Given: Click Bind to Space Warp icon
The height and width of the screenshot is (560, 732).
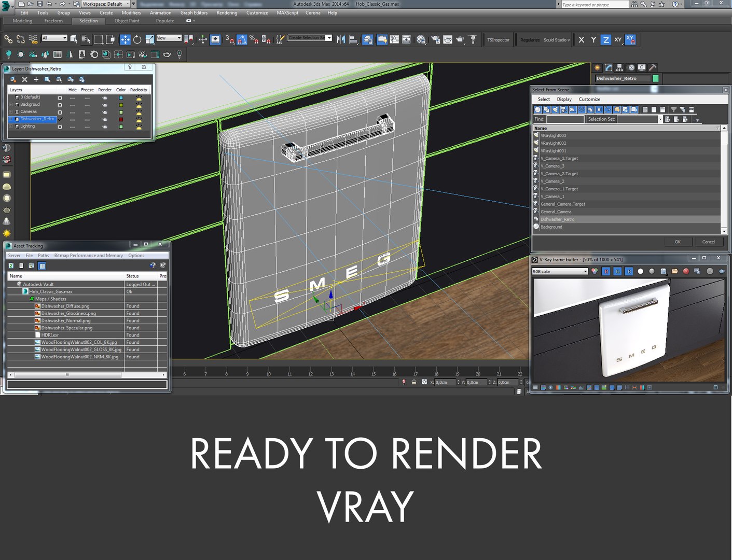Looking at the screenshot, I should [x=33, y=39].
